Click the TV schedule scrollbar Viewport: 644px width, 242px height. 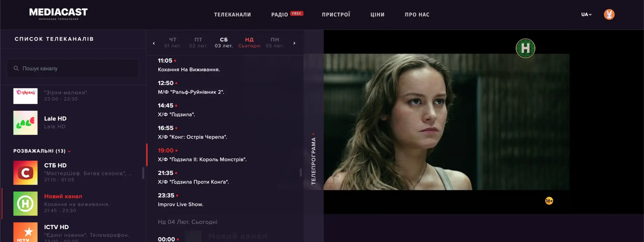pos(301,173)
